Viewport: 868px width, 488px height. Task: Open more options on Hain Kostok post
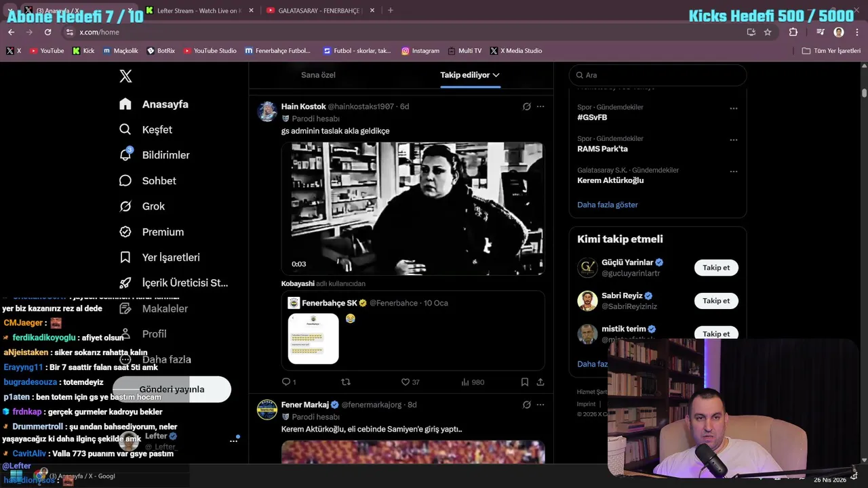540,106
